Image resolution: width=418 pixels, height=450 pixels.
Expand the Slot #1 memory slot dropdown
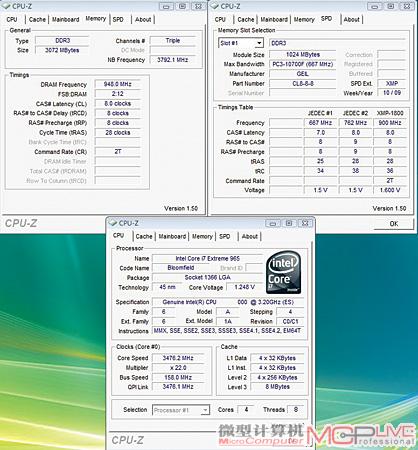coord(259,43)
